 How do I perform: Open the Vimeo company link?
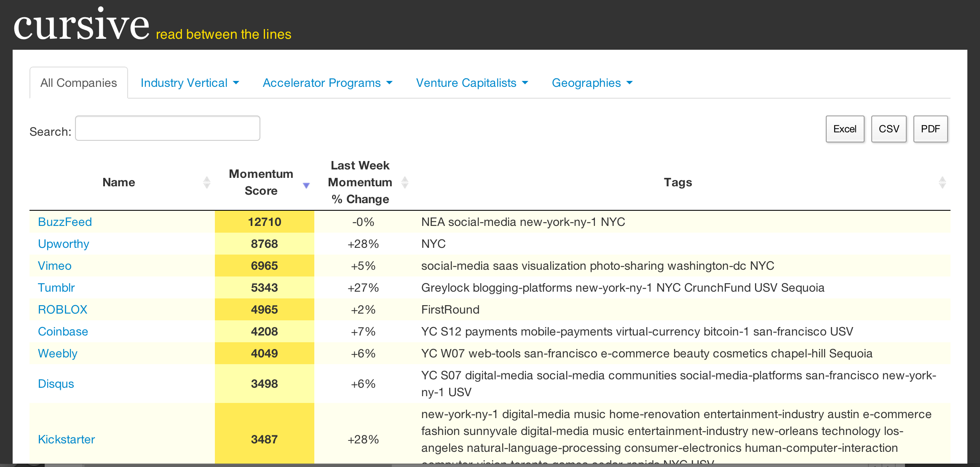[55, 266]
